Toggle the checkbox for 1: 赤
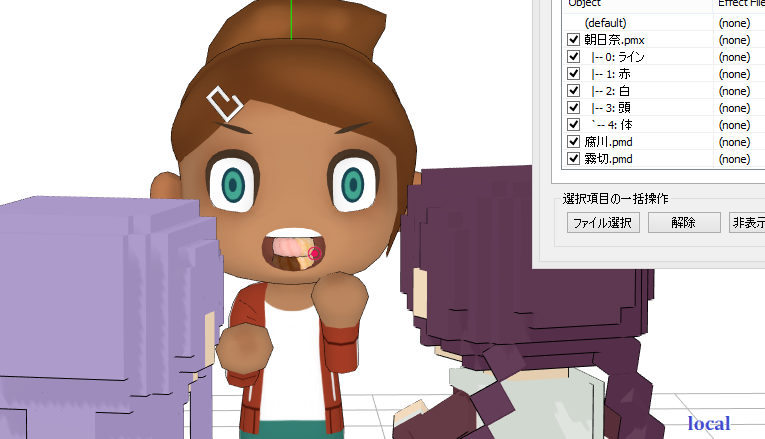The image size is (765, 439). (573, 74)
